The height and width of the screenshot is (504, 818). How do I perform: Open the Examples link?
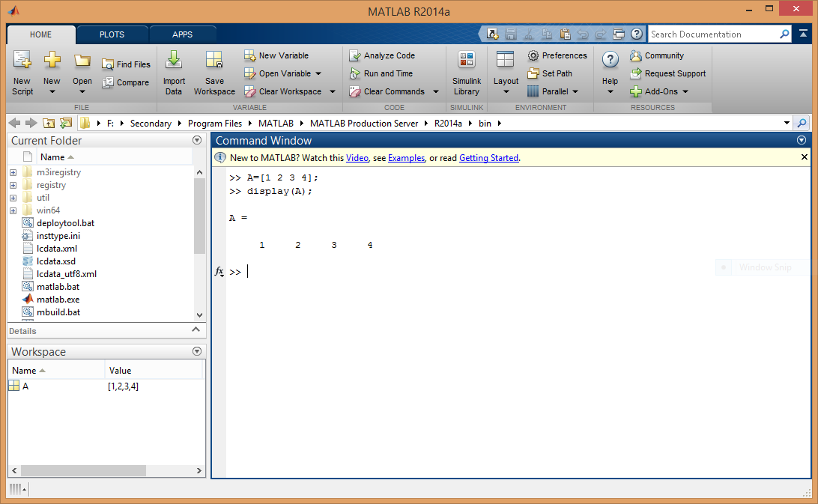pyautogui.click(x=407, y=158)
